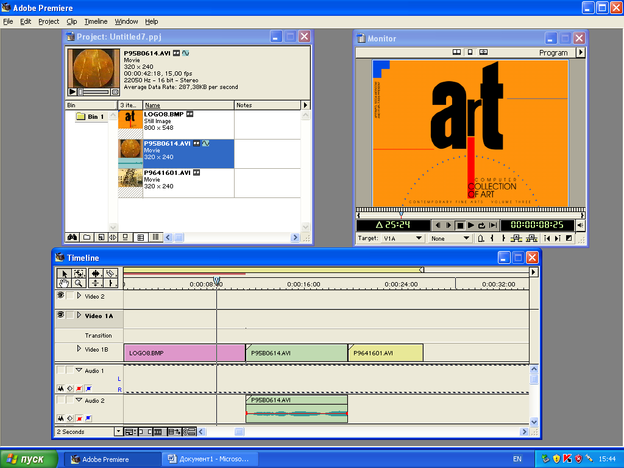Select the Razor tool in Timeline toolbox
The image size is (624, 468).
[x=111, y=273]
